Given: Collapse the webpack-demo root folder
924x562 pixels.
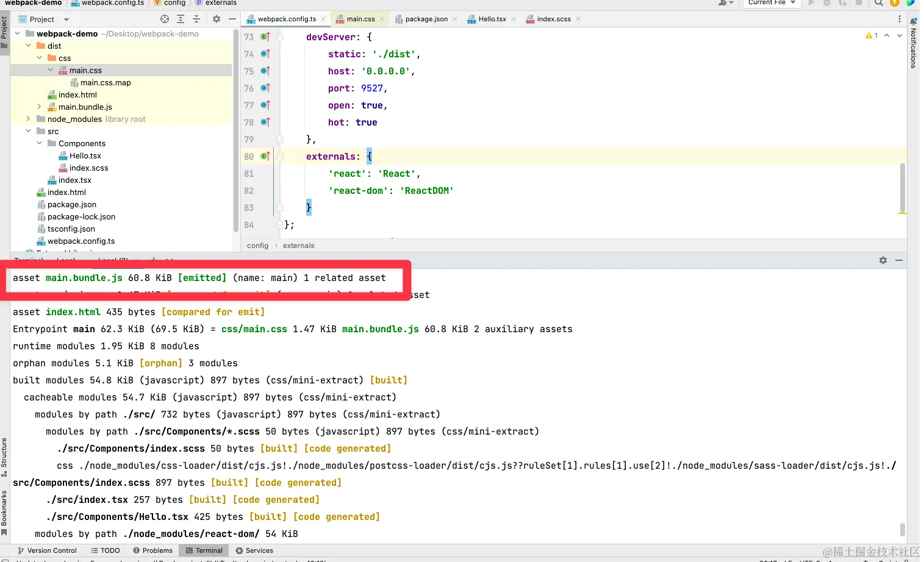Looking at the screenshot, I should click(x=18, y=34).
